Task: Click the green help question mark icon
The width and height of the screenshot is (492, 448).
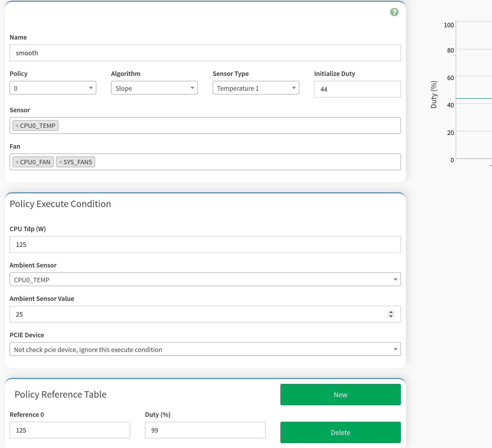Action: coord(394,12)
